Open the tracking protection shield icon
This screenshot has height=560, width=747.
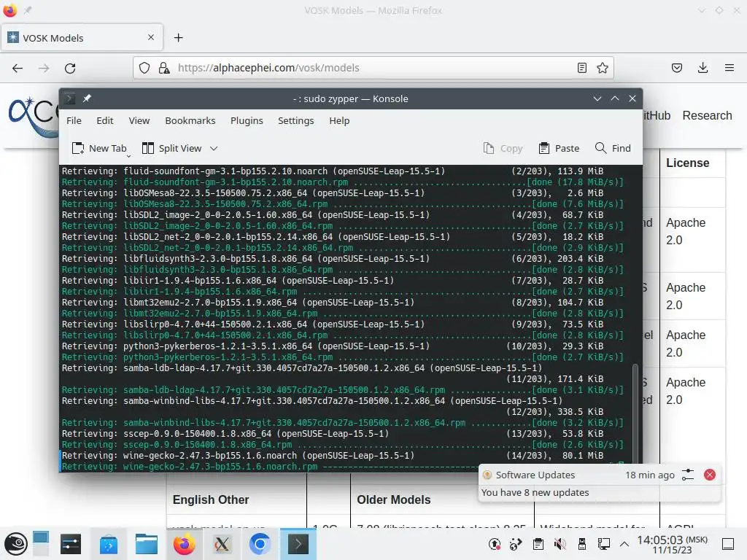144,68
